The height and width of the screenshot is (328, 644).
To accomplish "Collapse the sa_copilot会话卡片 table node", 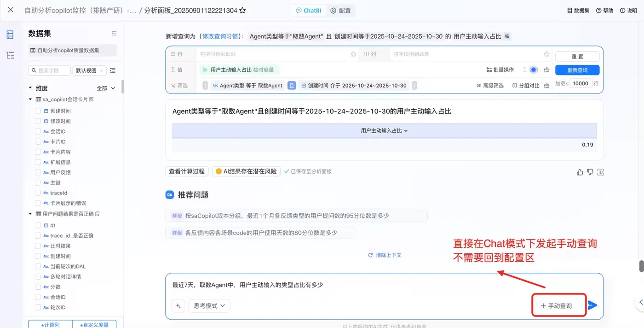I will click(x=30, y=100).
